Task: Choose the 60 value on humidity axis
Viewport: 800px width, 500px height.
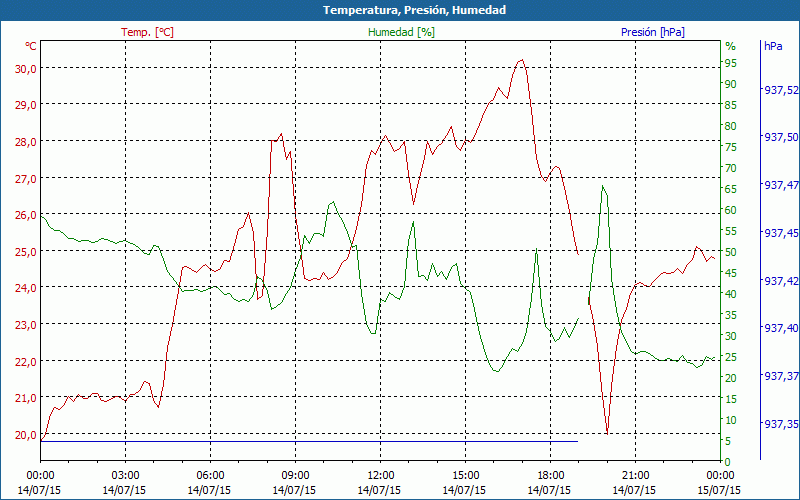Action: click(x=731, y=210)
